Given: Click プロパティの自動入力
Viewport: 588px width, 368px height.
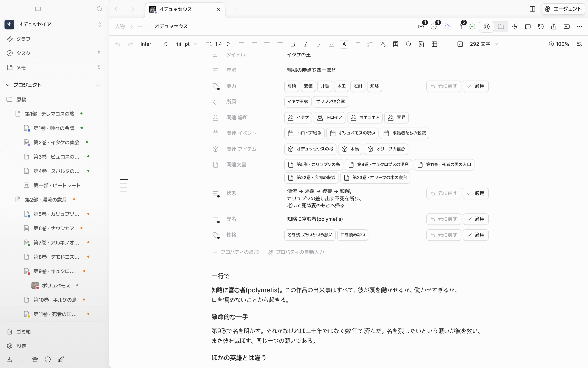Looking at the screenshot, I should click(x=296, y=252).
